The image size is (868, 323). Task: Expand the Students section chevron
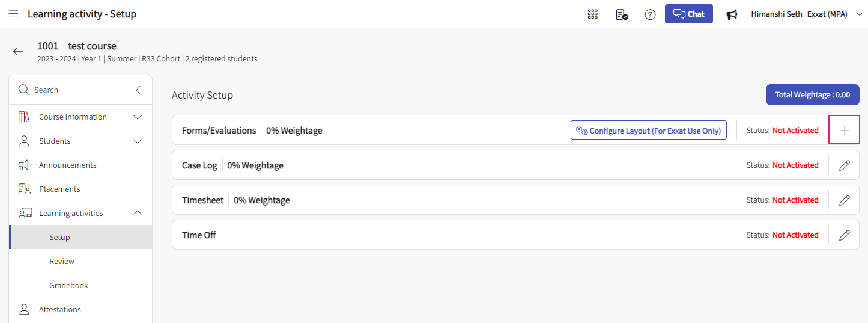pyautogui.click(x=138, y=141)
